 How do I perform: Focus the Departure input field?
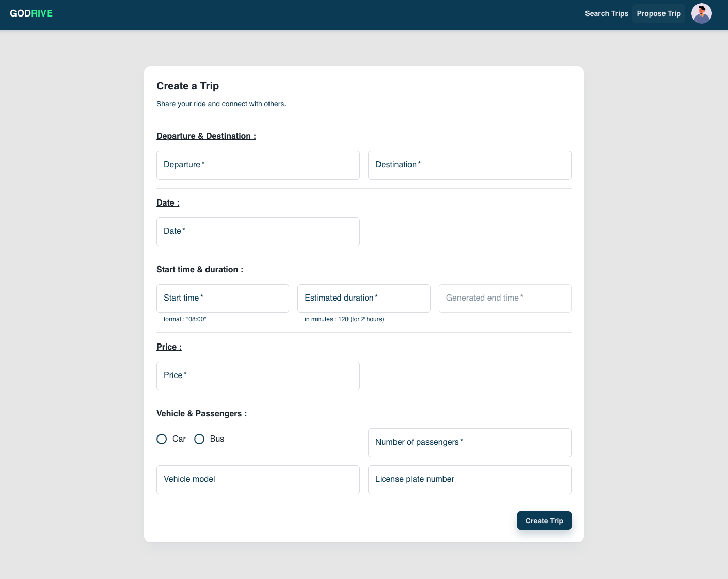258,165
